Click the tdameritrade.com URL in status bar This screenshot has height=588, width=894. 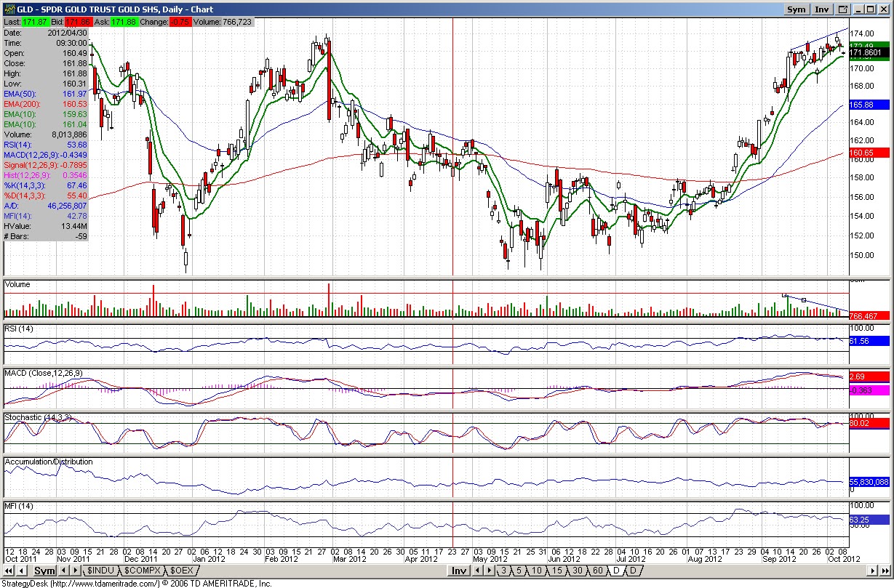[x=106, y=583]
